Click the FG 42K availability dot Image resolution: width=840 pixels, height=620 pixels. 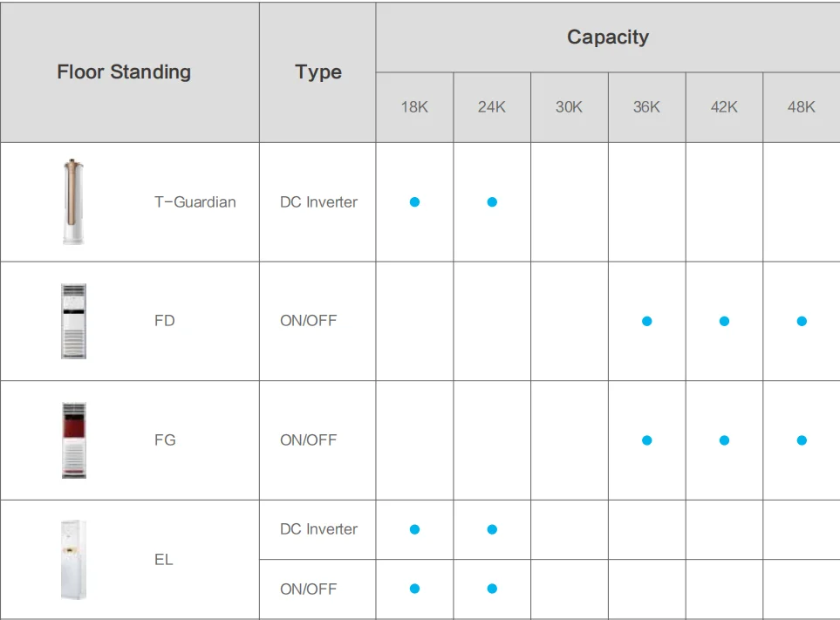pos(724,440)
